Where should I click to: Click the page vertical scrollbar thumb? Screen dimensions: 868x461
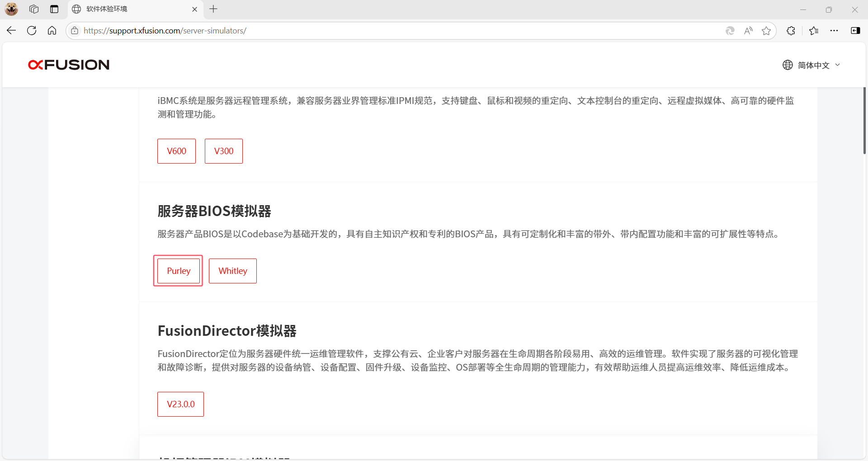point(864,121)
